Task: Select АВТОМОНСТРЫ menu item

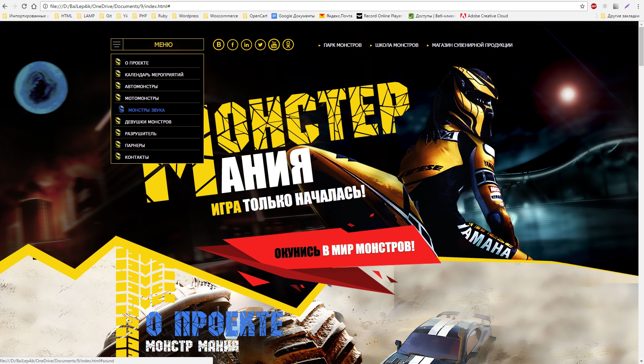Action: 141,86
